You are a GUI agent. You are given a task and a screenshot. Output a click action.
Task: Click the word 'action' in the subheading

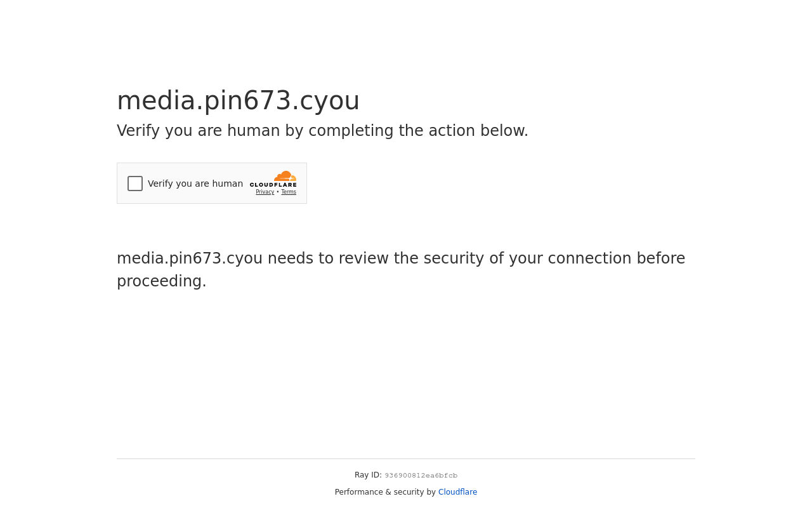tap(452, 131)
